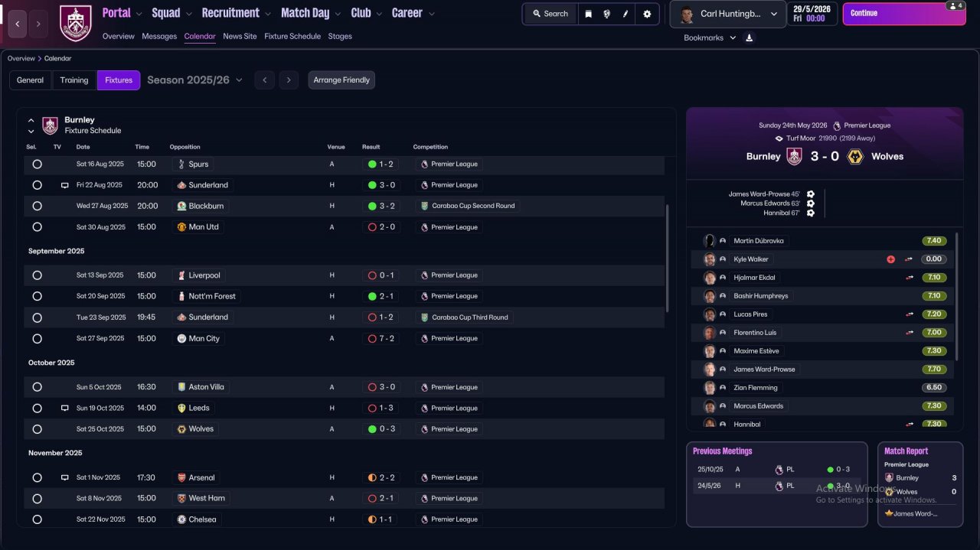Select the Man Utd fixture radio button
This screenshot has width=980, height=550.
click(x=37, y=227)
